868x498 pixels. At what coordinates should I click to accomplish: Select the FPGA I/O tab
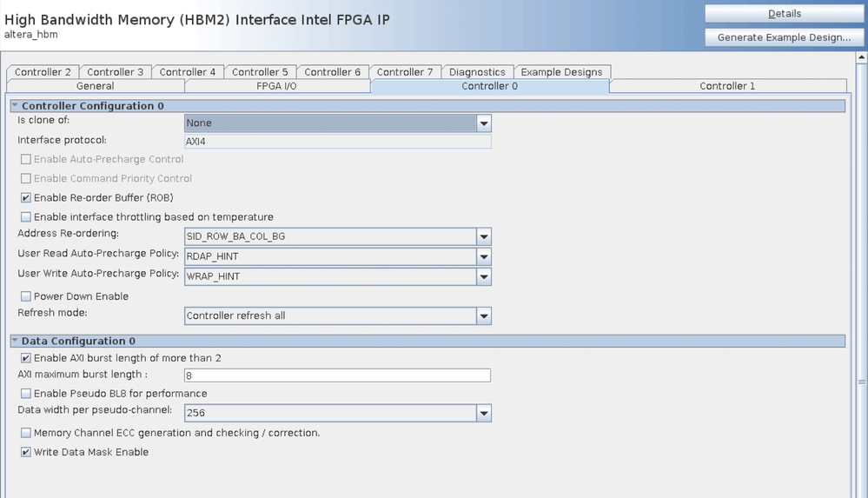click(277, 86)
